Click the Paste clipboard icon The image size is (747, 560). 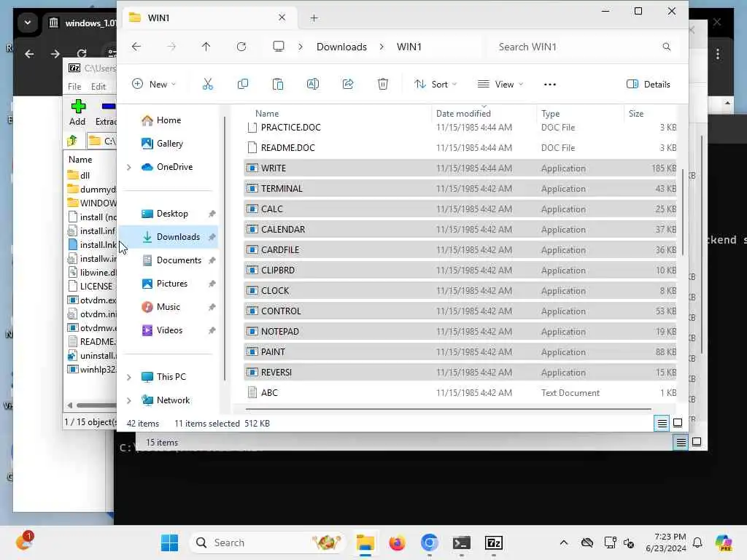coord(278,85)
